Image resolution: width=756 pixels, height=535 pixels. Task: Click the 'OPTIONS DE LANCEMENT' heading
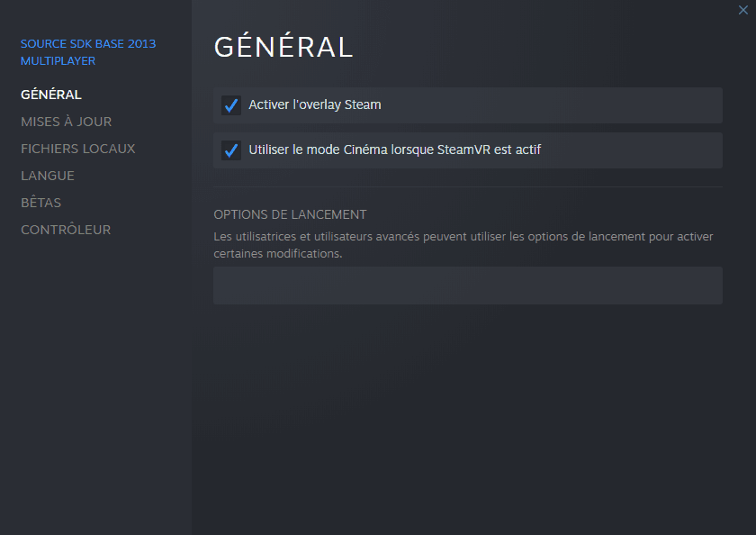[290, 214]
